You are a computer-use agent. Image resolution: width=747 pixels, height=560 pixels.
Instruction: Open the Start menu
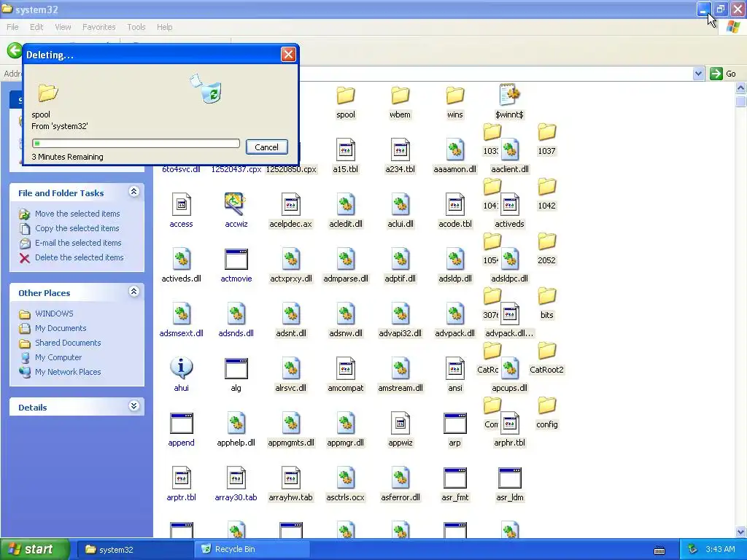click(34, 550)
